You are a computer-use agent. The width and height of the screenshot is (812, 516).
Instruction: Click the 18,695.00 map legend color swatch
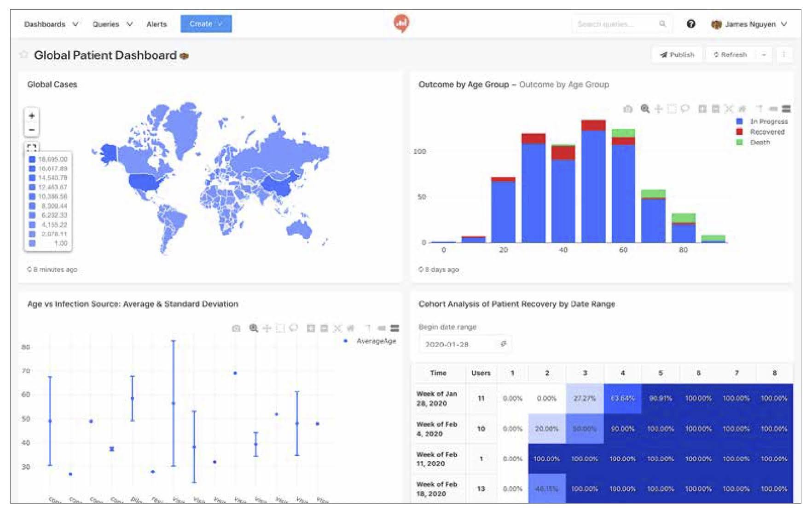(x=32, y=159)
